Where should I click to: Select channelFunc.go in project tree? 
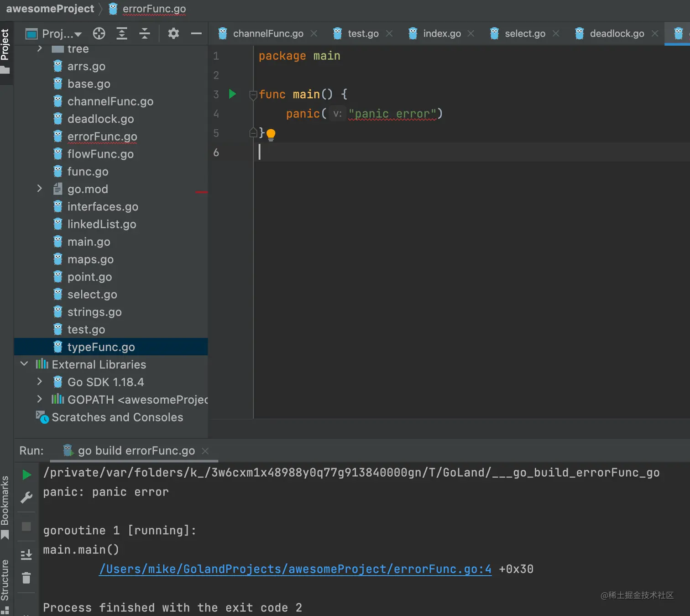click(x=110, y=101)
